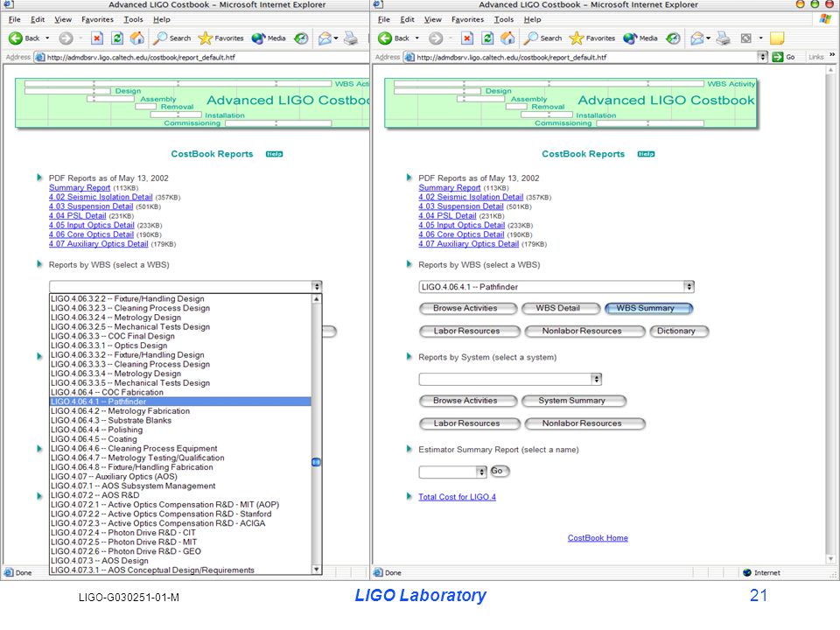The image size is (840, 630).
Task: Open Mail icon in right browser toolbar
Action: tap(696, 38)
